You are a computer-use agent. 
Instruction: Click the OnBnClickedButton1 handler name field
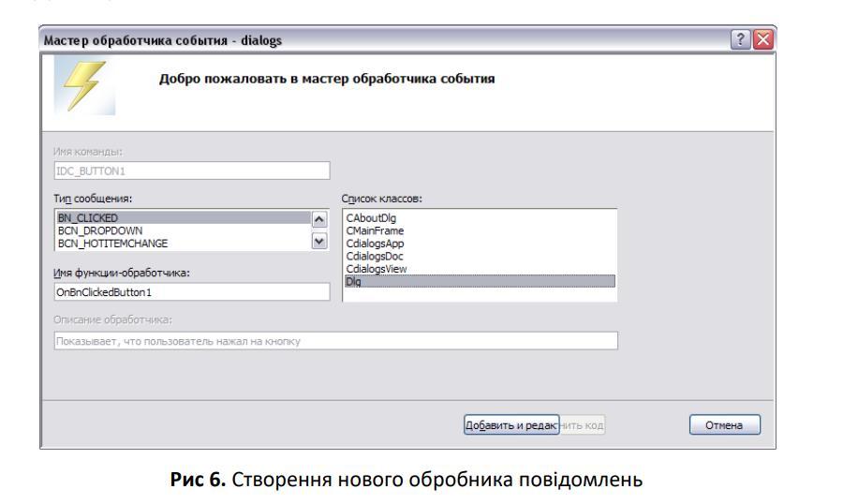tap(192, 292)
